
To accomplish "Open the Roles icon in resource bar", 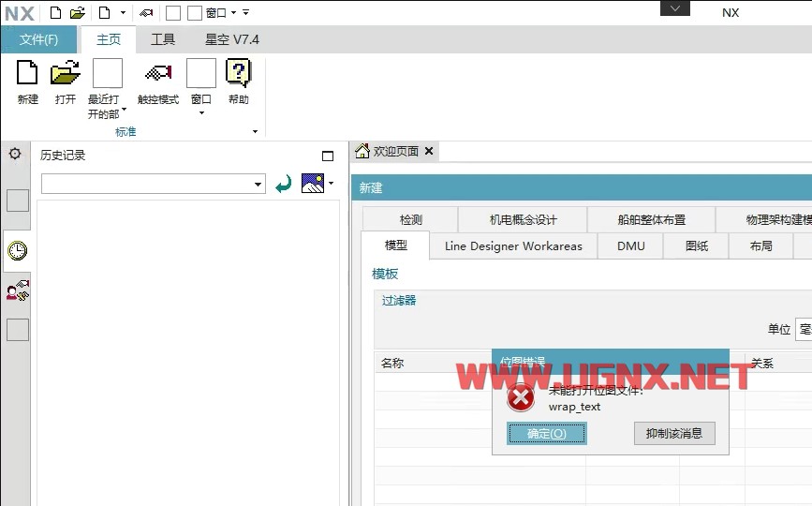I will point(18,291).
